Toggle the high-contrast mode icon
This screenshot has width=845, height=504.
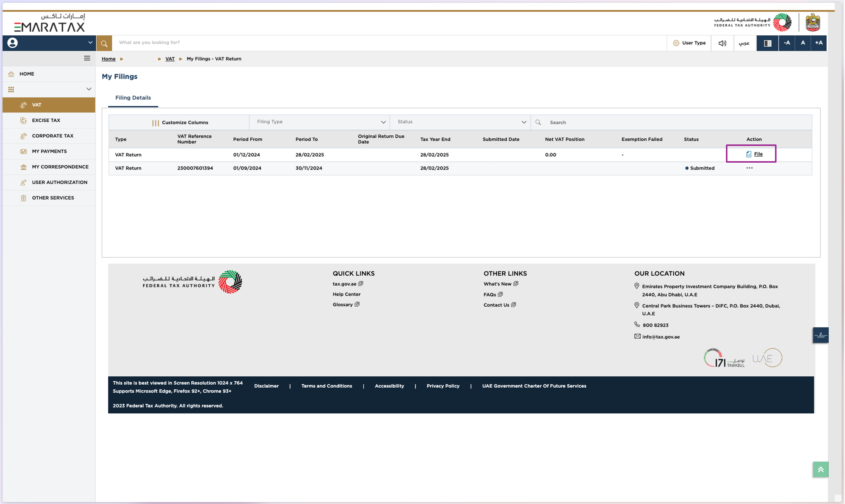767,43
